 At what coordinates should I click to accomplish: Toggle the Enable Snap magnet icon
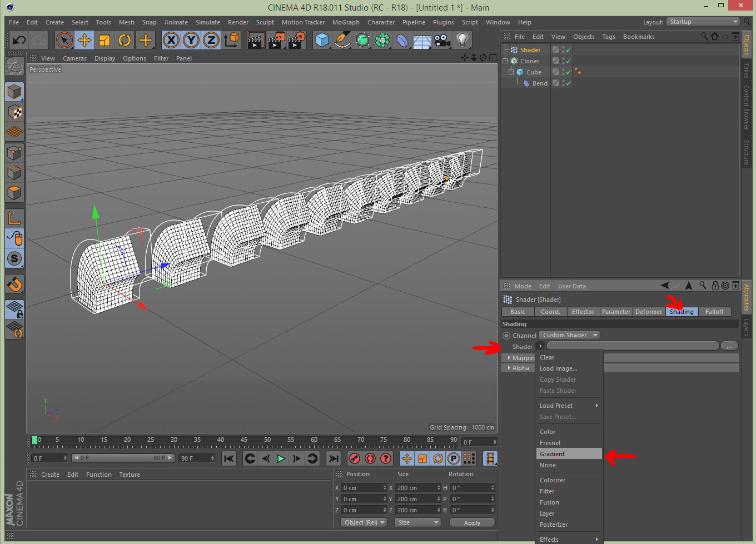[14, 285]
